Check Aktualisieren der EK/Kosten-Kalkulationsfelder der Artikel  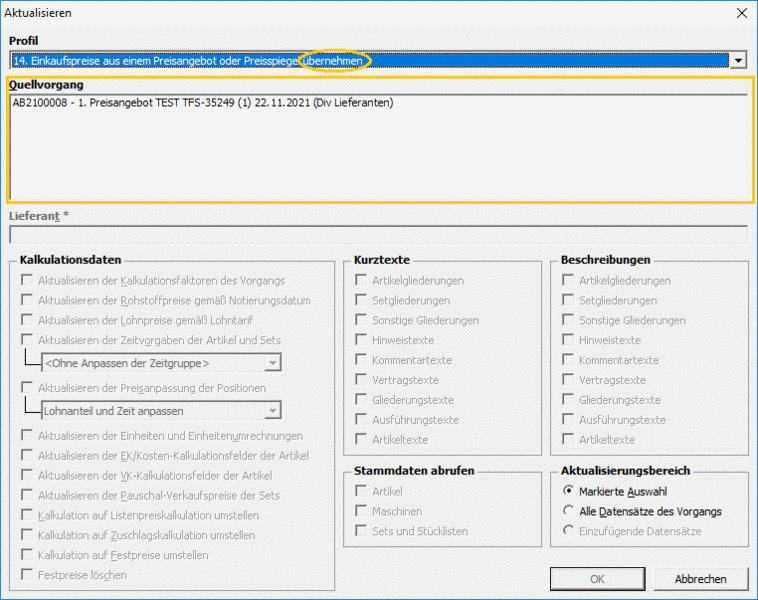(x=27, y=455)
